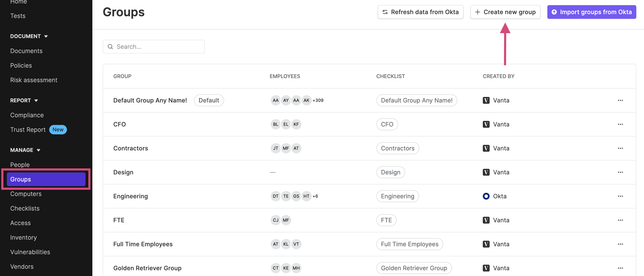Click avatar CJ in FTE row
This screenshot has width=644, height=276.
click(x=276, y=220)
